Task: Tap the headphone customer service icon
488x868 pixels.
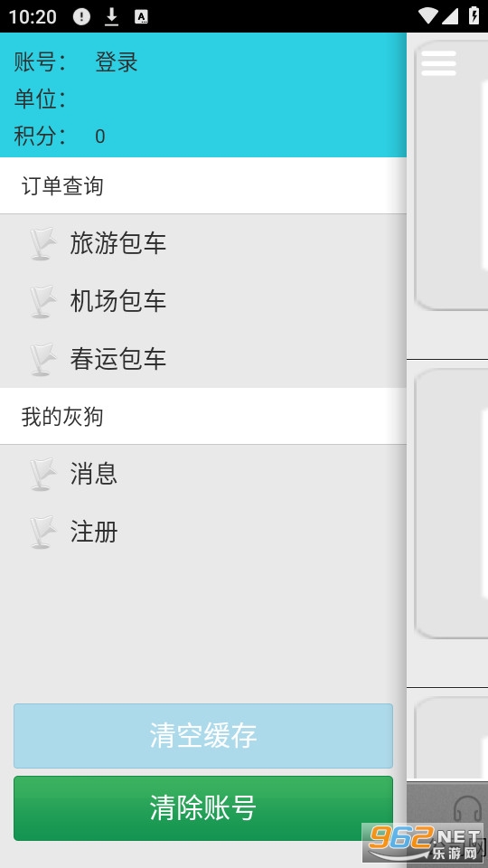Action: [x=467, y=809]
